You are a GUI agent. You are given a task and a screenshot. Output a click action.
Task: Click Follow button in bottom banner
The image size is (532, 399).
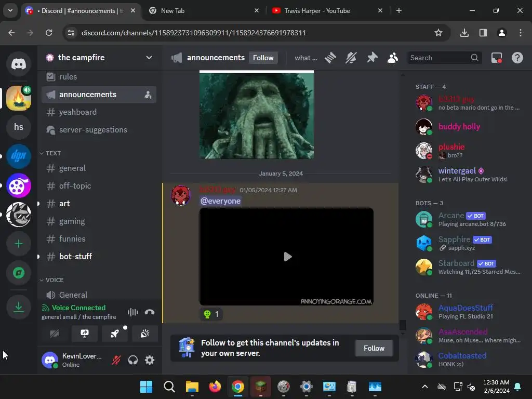point(374,348)
